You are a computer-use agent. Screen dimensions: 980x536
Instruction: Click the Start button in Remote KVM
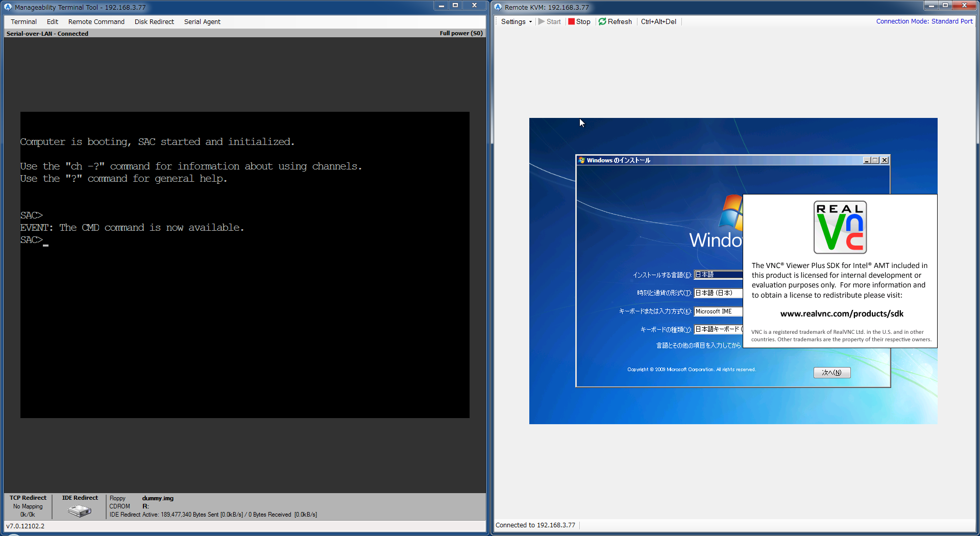(x=550, y=21)
